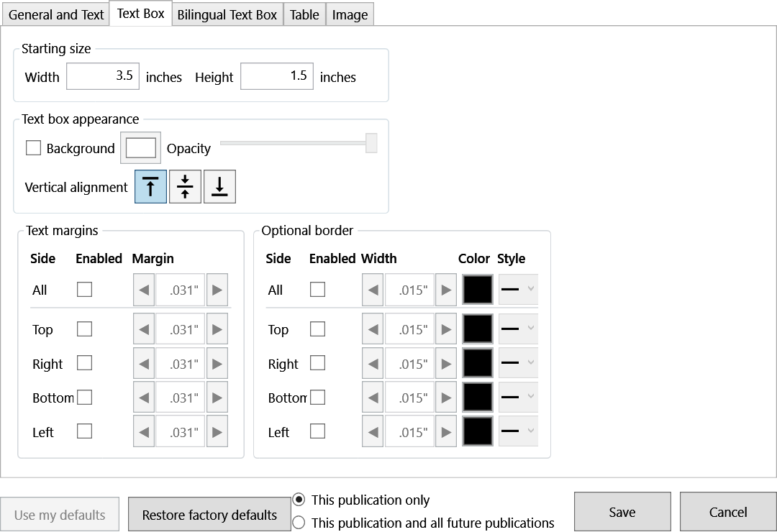Enable All sides text margin checkbox
Image resolution: width=777 pixels, height=532 pixels.
pos(85,289)
